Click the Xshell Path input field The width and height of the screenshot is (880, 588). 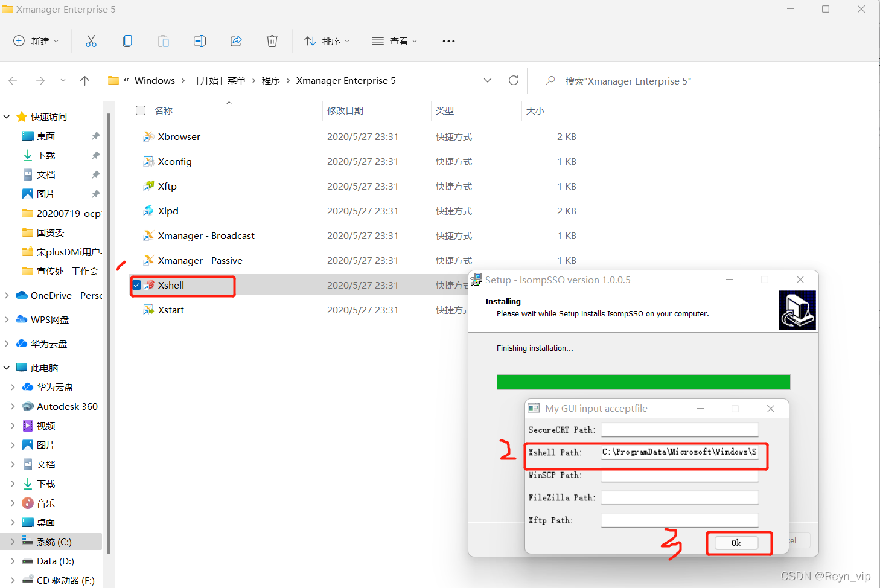680,452
